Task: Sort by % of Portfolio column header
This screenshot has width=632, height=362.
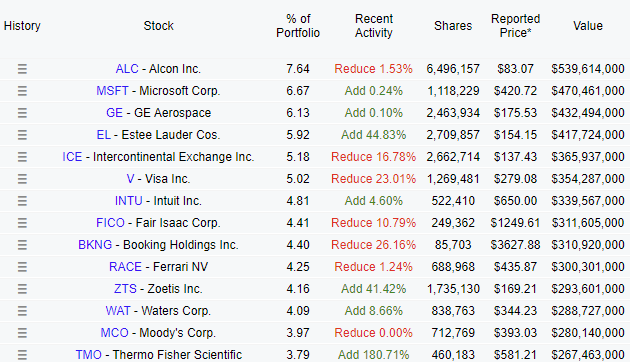Action: (298, 26)
